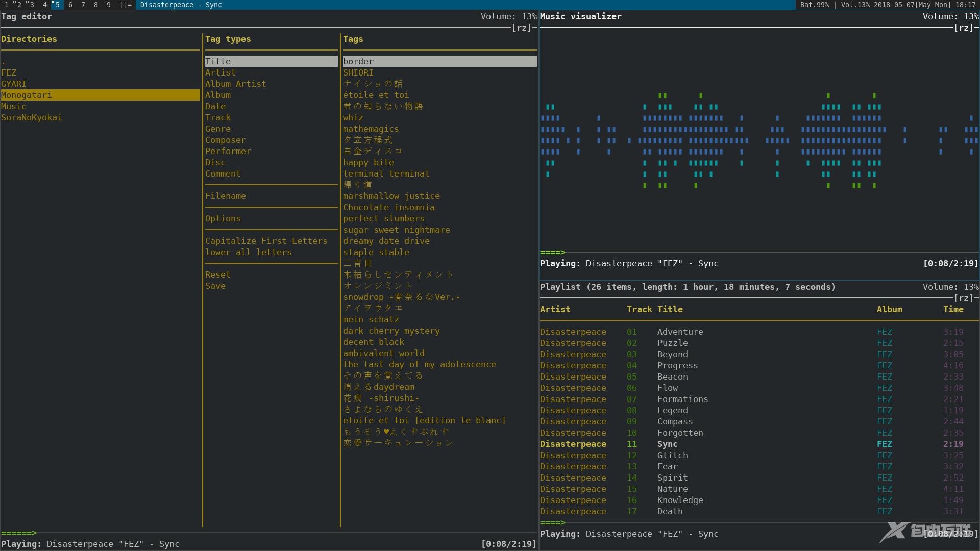Select the Monogatari directory
The image size is (980, 551).
coord(101,95)
